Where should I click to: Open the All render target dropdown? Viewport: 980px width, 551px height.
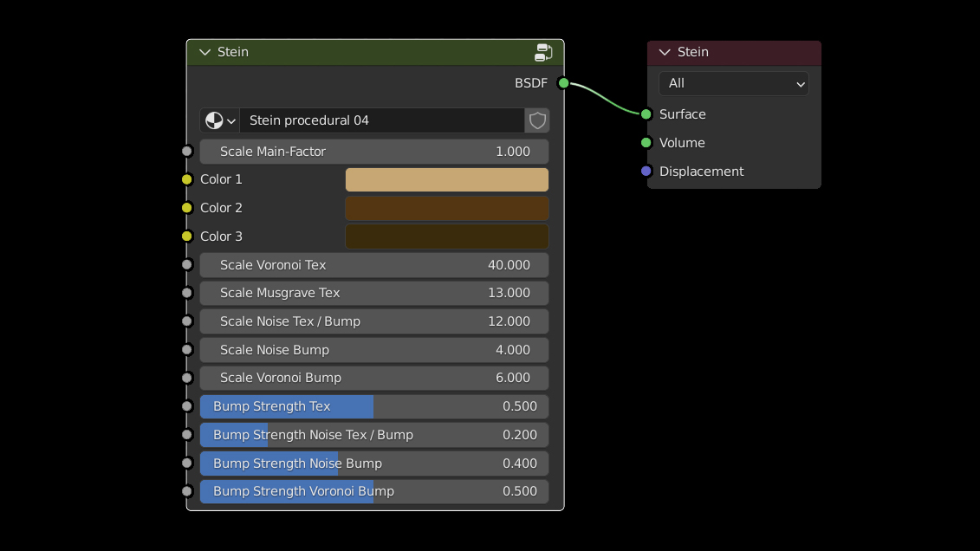(734, 83)
